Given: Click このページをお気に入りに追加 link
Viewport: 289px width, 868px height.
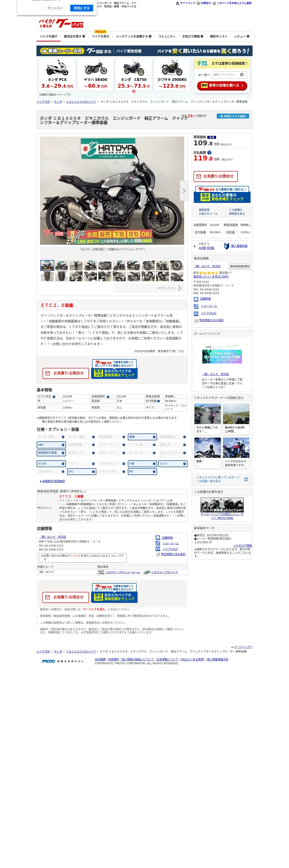Looking at the screenshot, I should tap(234, 3).
